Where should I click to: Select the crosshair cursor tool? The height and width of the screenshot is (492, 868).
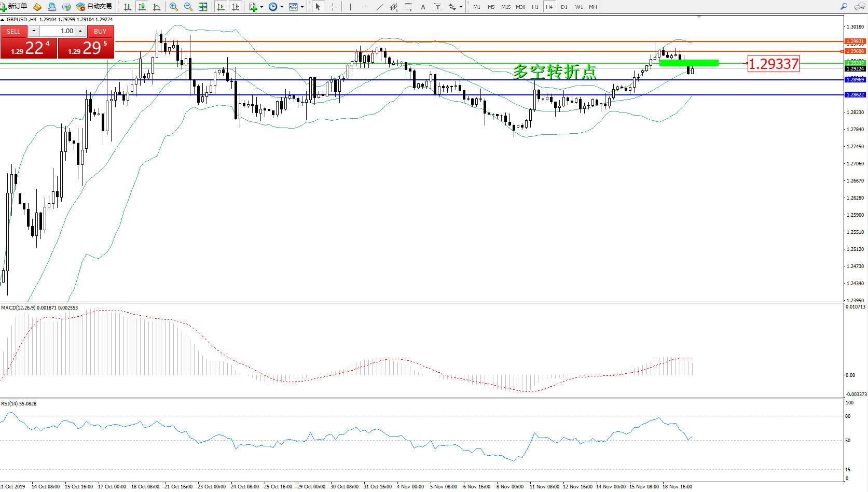coord(333,7)
